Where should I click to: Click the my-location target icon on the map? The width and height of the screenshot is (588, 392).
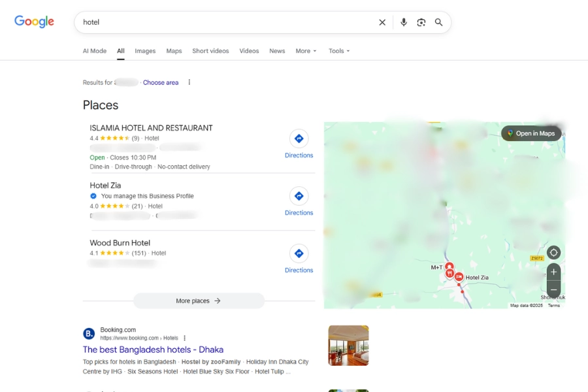553,252
